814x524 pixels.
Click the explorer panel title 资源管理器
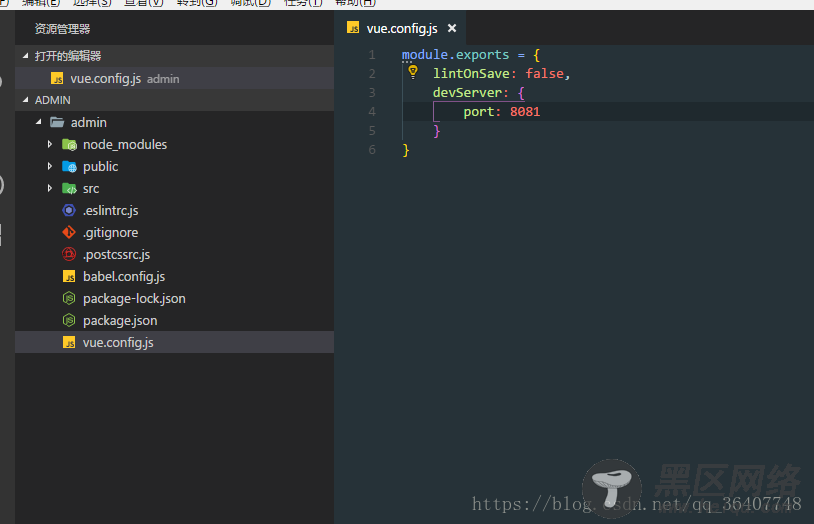pyautogui.click(x=62, y=29)
